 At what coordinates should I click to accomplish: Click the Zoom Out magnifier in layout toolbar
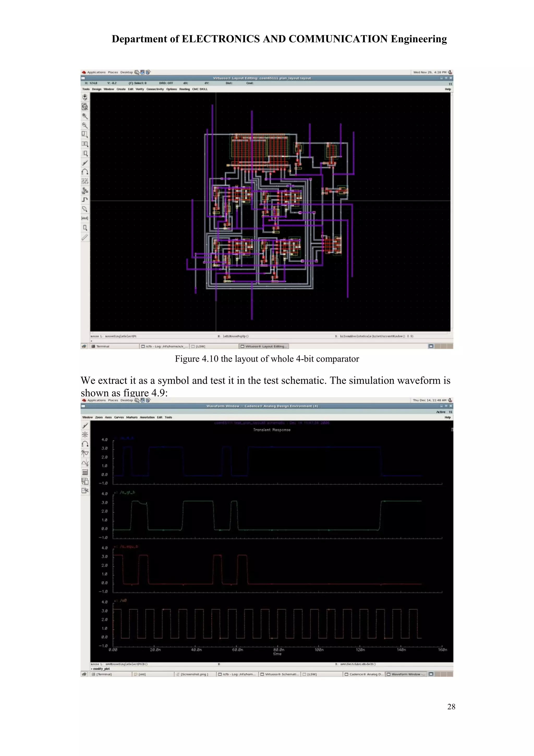(85, 125)
